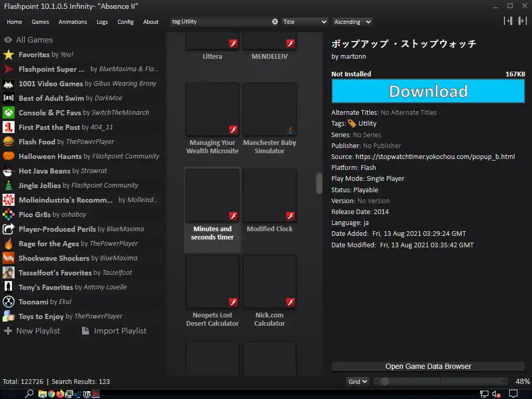Click the Rage for the Ages flame icon
This screenshot has height=399, width=532.
tap(8, 244)
